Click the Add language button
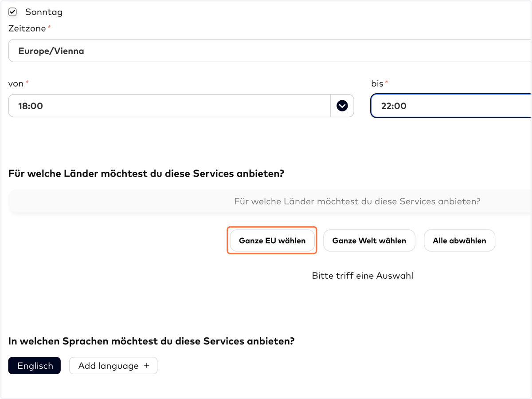The width and height of the screenshot is (532, 399). click(113, 366)
